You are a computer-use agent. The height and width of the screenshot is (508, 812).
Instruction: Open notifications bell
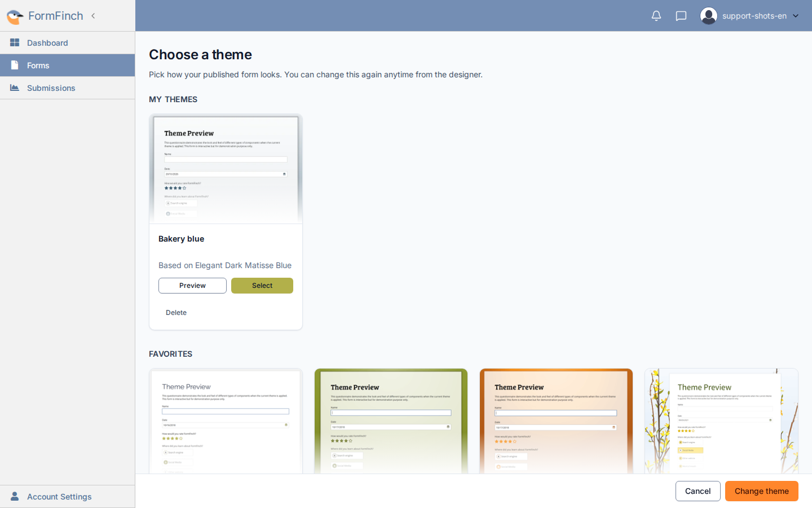(656, 16)
